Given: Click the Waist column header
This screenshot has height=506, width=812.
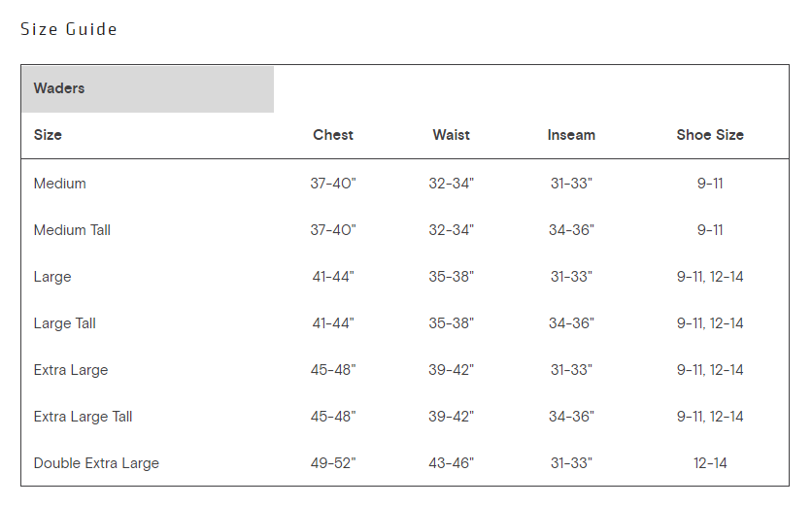Looking at the screenshot, I should (x=452, y=135).
